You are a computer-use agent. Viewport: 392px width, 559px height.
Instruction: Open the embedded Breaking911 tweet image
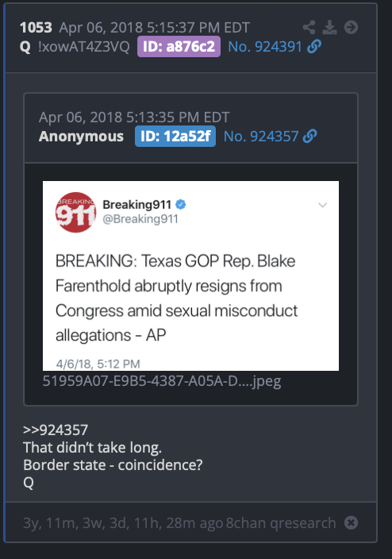point(190,276)
